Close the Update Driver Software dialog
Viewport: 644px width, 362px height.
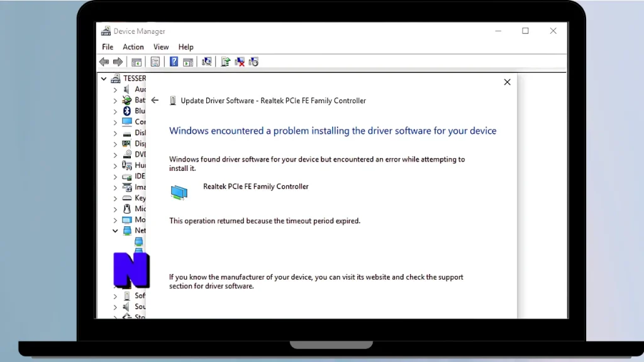pyautogui.click(x=508, y=82)
